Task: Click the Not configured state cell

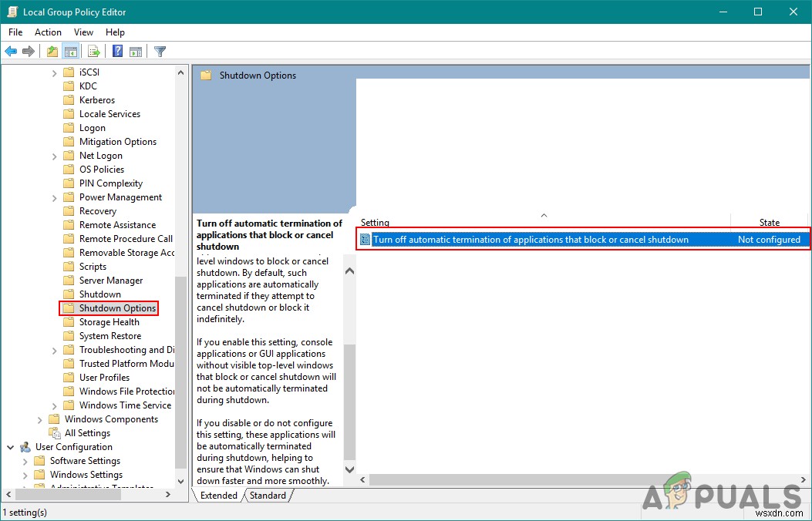Action: tap(769, 240)
